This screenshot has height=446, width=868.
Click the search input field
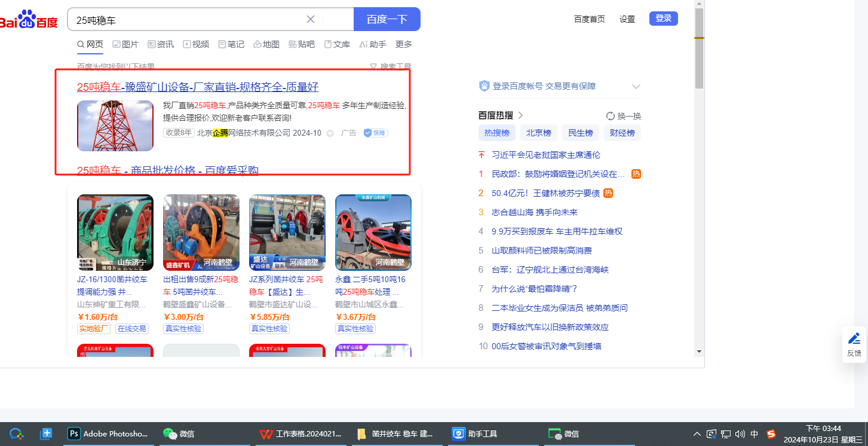(x=185, y=20)
